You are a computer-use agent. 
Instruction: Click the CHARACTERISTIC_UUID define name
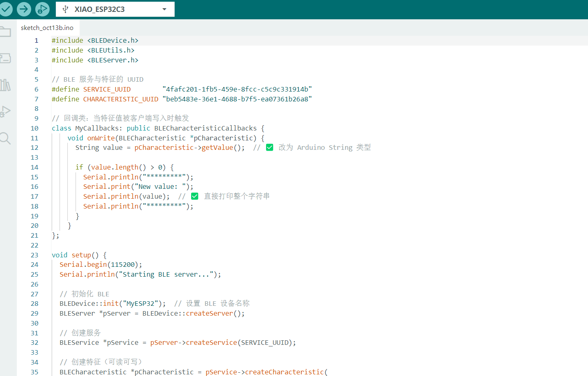point(121,99)
